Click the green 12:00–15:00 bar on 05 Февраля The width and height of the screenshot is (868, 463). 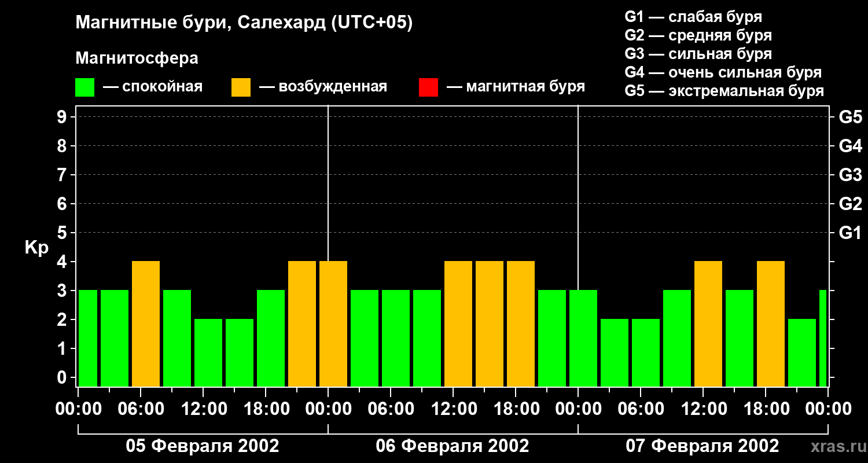[208, 353]
